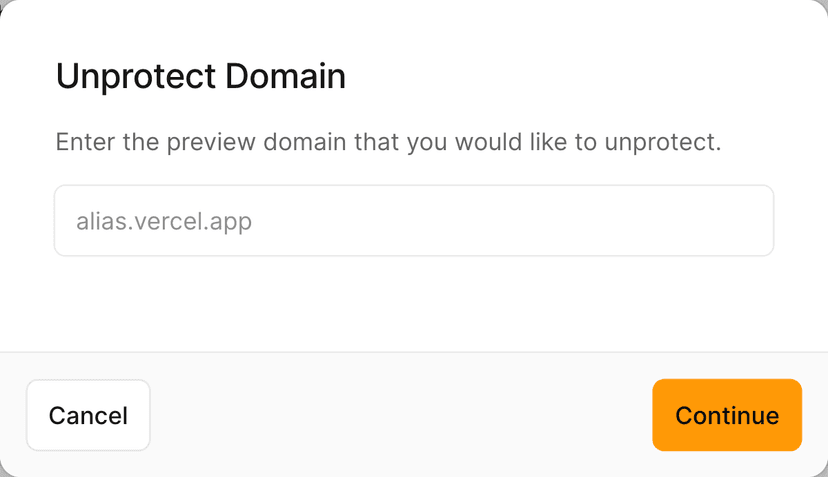
Task: Click the alias.vercel.app placeholder text
Action: click(x=164, y=221)
